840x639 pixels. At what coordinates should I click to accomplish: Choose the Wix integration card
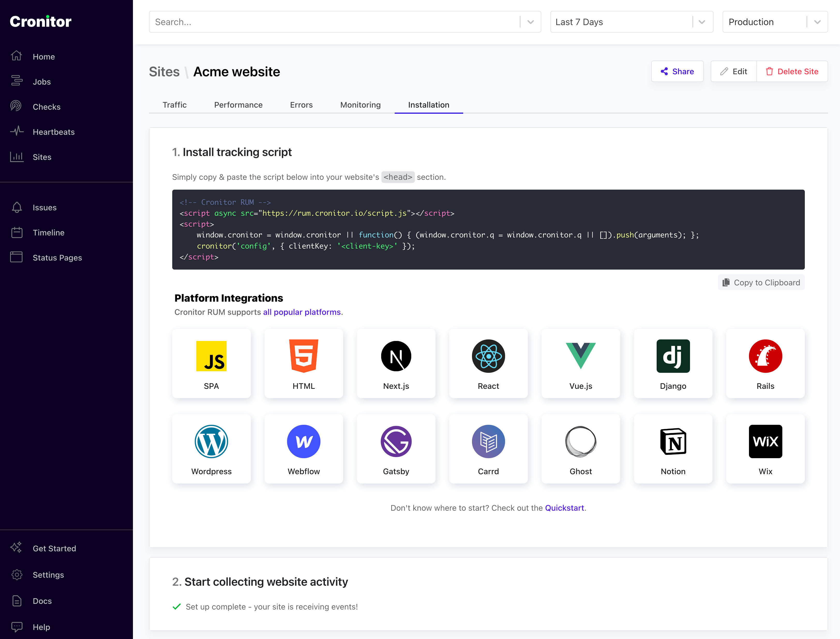click(x=766, y=449)
